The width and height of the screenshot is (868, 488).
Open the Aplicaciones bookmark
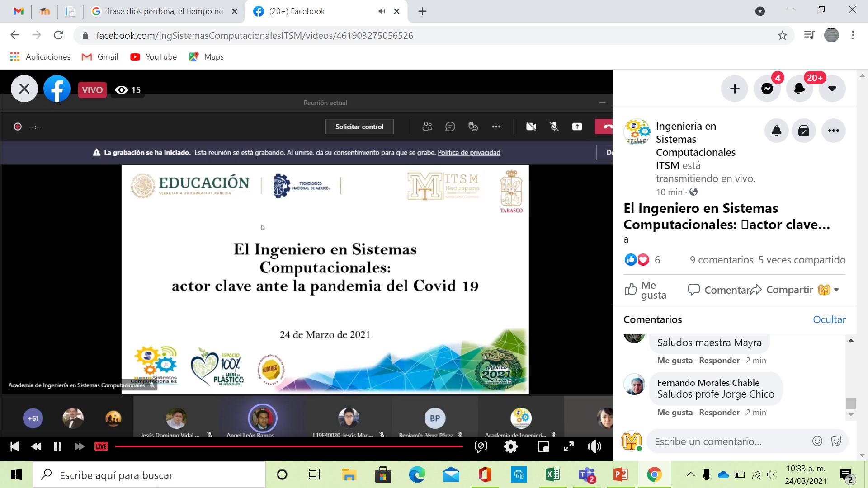40,57
